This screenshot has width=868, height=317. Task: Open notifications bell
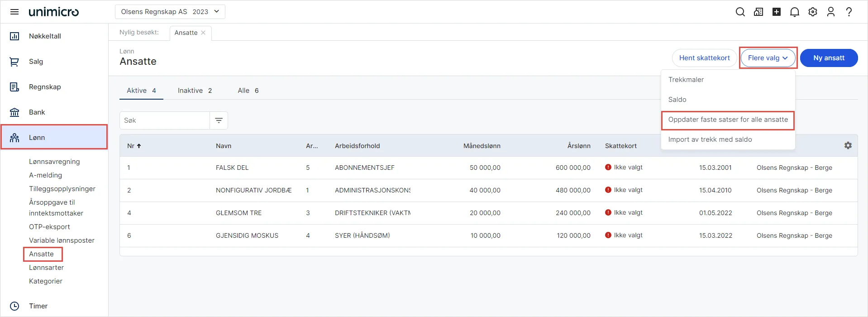coord(795,12)
